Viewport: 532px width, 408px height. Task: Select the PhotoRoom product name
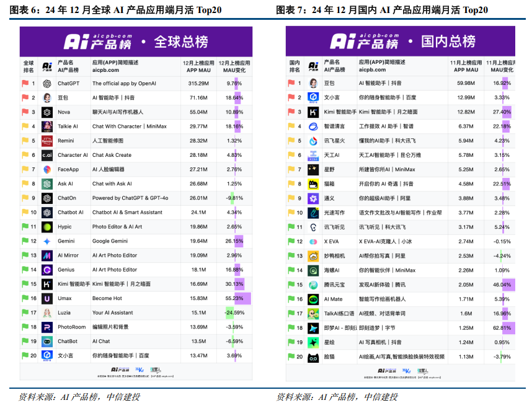pos(71,327)
